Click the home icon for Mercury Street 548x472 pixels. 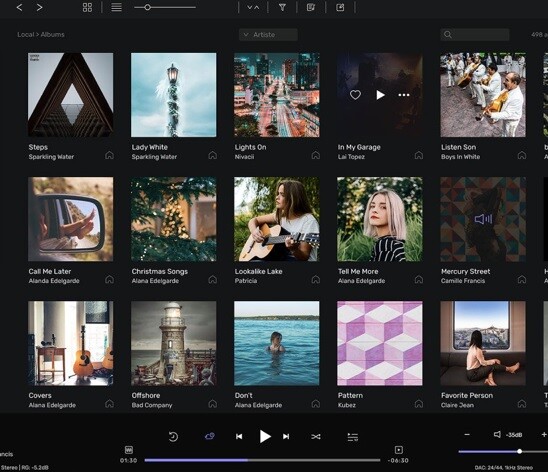click(x=522, y=279)
